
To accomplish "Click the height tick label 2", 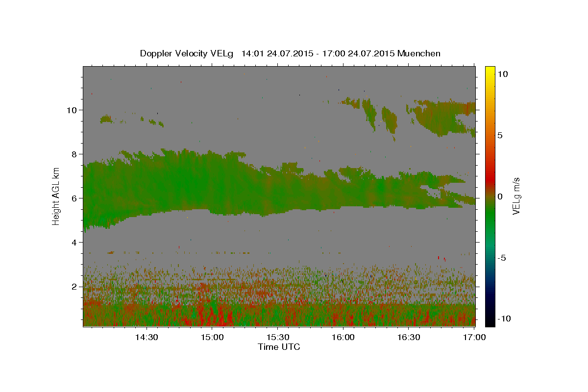I will 74,287.
